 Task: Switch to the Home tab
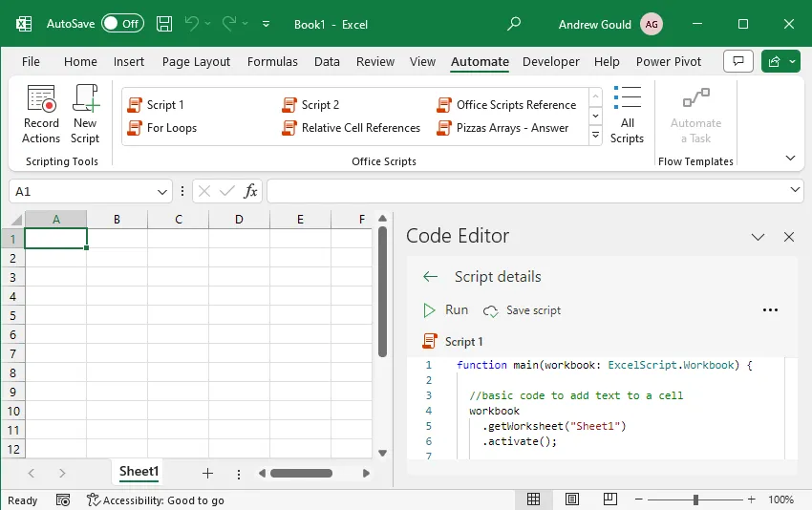point(80,62)
